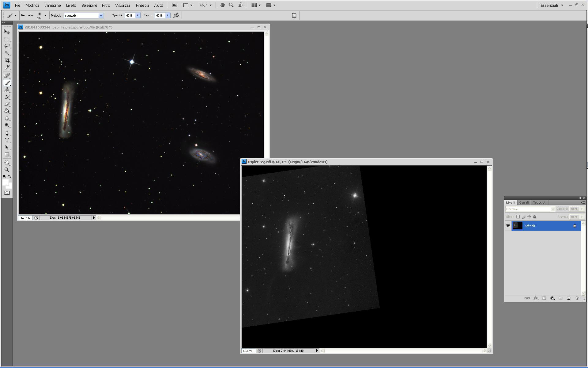
Task: Open the Flusso slider arrow
Action: 168,15
